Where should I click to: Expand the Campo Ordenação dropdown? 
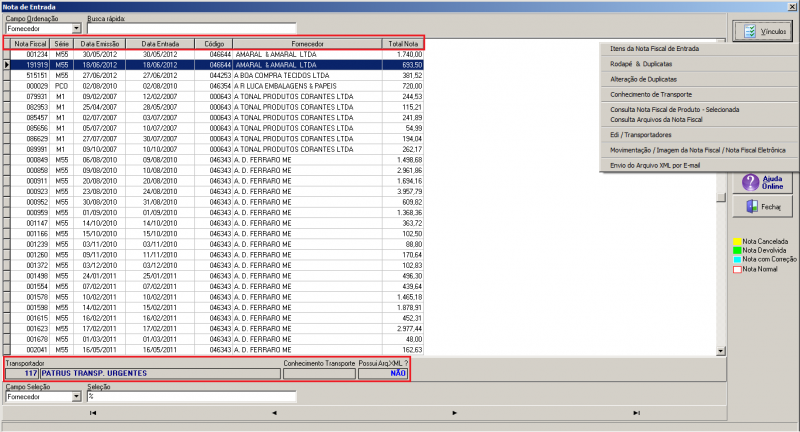pos(77,29)
